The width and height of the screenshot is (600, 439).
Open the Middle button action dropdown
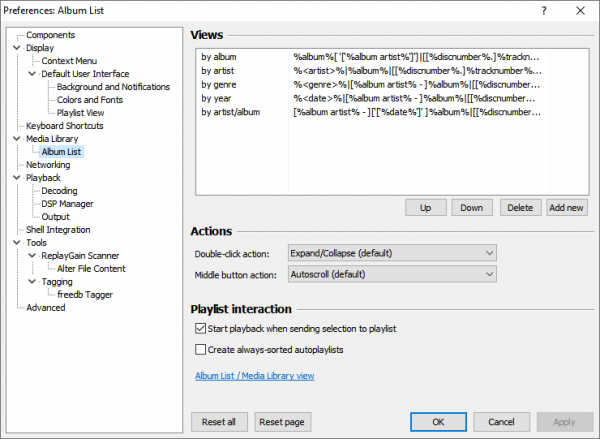click(391, 273)
